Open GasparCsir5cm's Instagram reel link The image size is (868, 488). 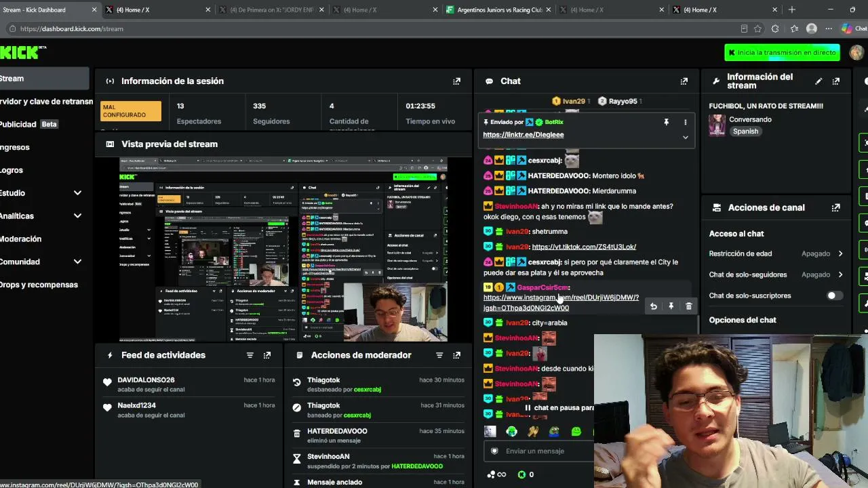pyautogui.click(x=561, y=302)
